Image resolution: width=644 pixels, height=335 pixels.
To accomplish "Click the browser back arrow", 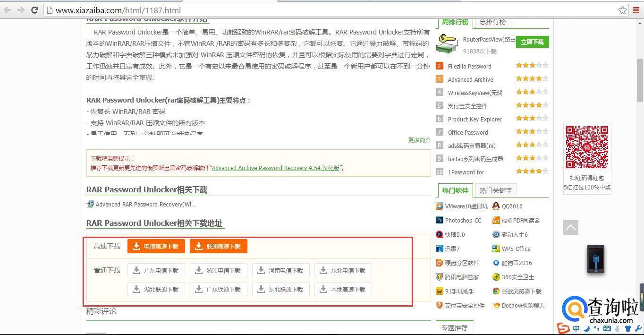I will click(8, 10).
